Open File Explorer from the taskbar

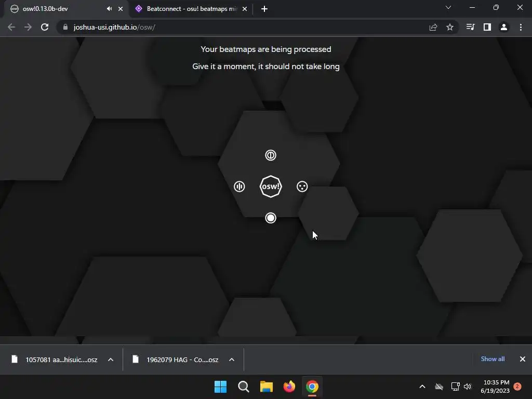(267, 387)
